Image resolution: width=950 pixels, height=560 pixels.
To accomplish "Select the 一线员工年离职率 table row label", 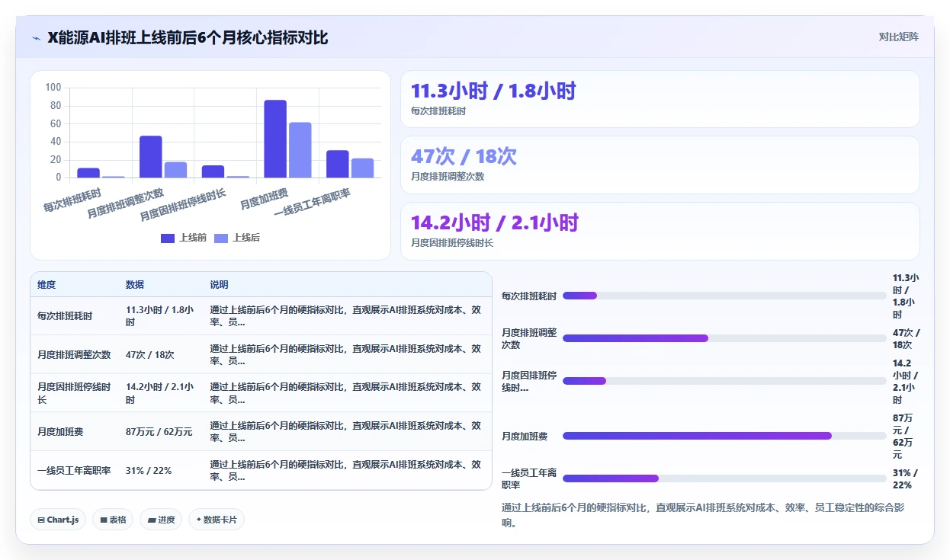I will tap(74, 471).
